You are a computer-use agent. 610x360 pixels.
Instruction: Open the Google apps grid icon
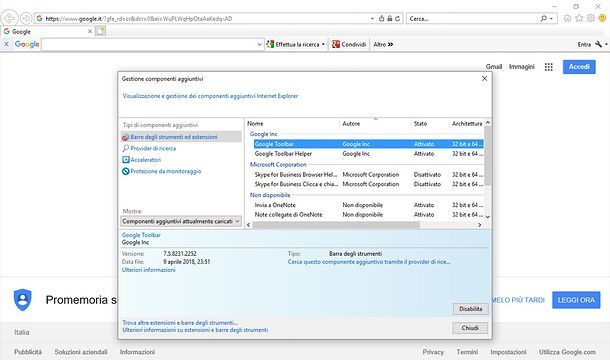[549, 67]
